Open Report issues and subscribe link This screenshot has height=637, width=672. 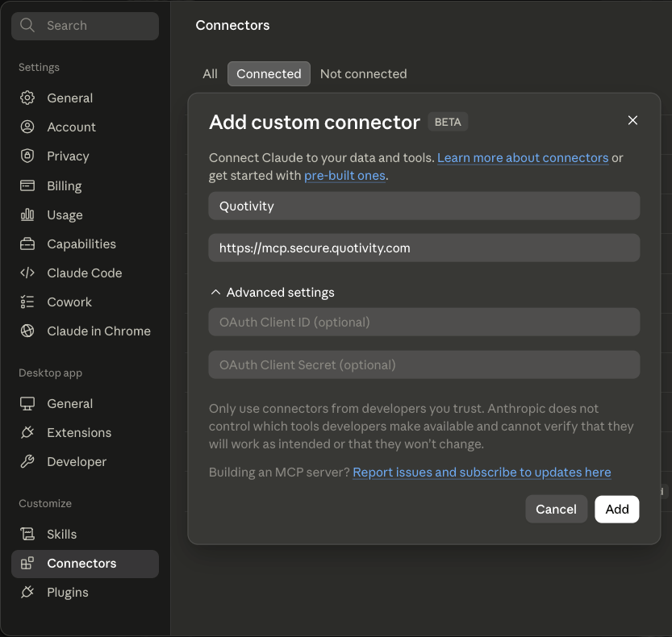click(482, 472)
